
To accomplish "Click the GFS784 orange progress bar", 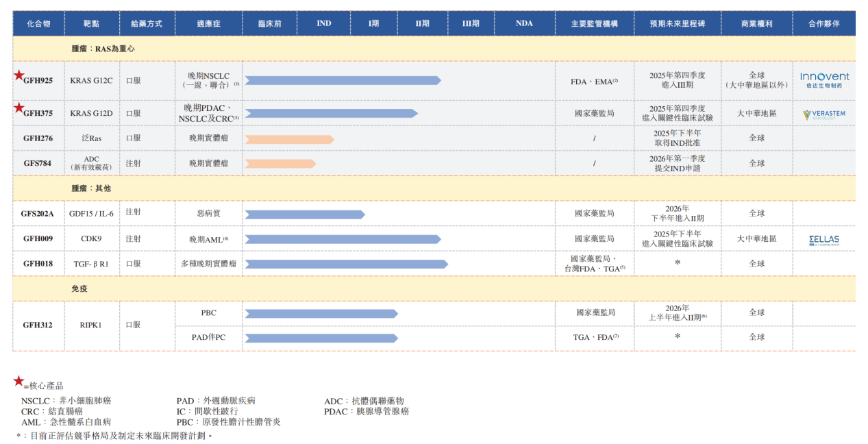I will tap(280, 164).
